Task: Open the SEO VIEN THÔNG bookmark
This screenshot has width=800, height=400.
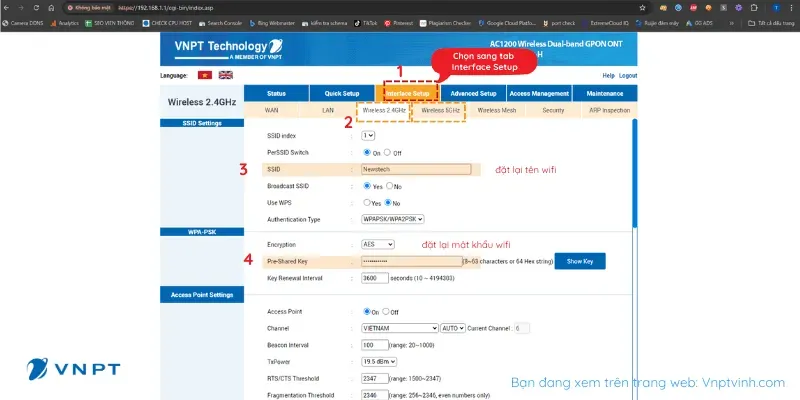Action: pos(110,23)
